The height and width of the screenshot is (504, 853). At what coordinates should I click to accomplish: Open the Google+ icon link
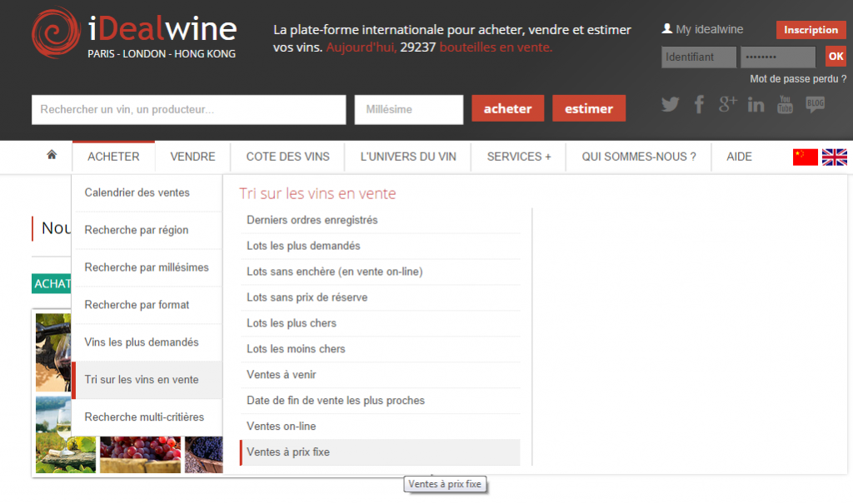point(727,103)
